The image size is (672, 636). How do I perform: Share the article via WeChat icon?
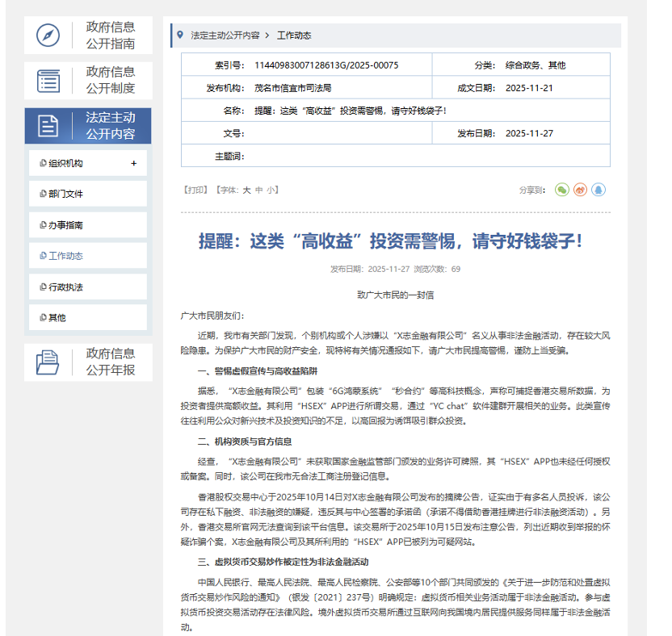tap(562, 190)
